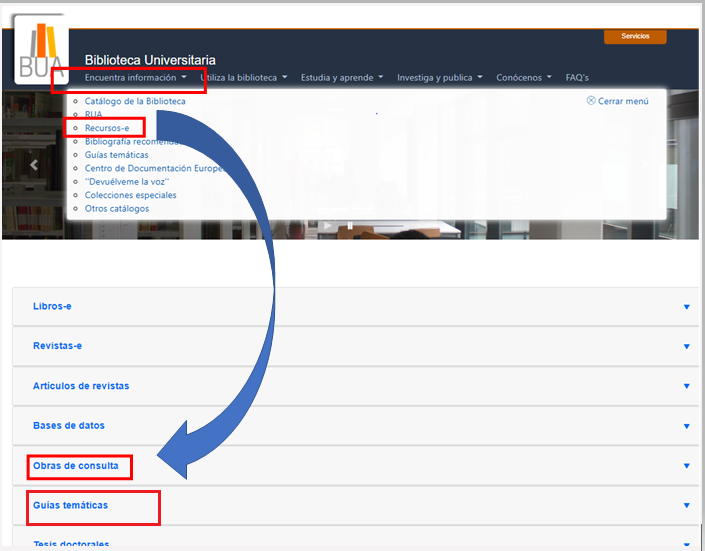Open Colecciones especiales link

coord(131,195)
